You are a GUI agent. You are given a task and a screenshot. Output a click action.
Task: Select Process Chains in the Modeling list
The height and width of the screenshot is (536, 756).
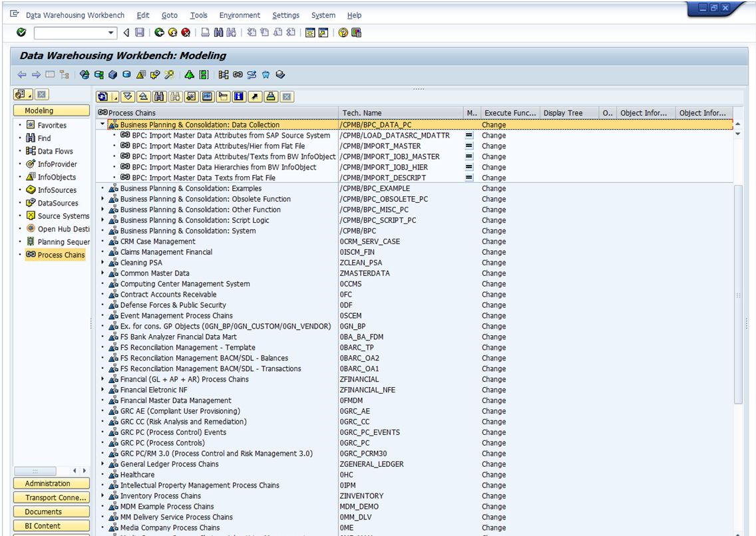coord(55,255)
